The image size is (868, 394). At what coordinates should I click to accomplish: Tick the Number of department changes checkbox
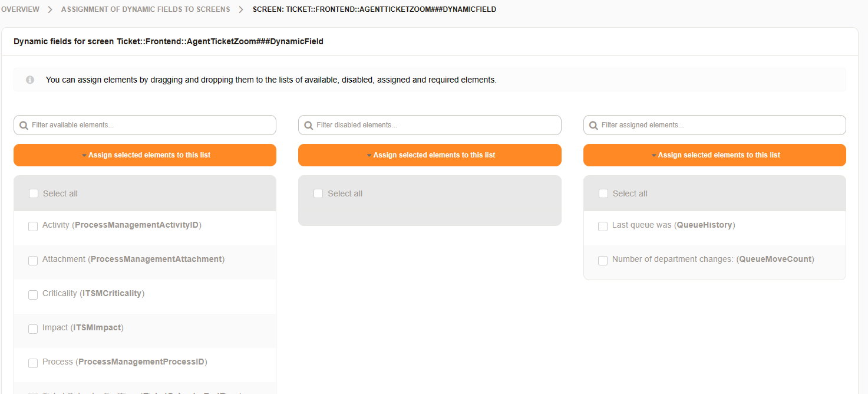click(x=603, y=260)
